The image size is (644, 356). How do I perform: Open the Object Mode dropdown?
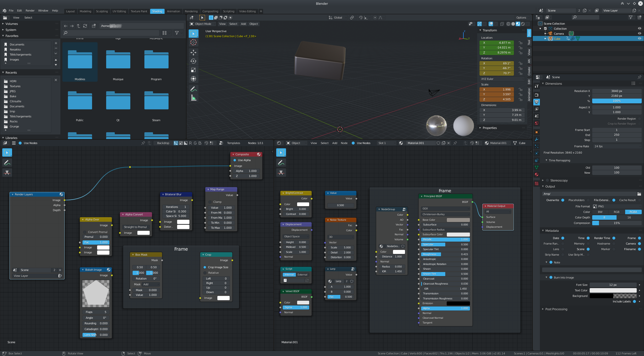(203, 24)
